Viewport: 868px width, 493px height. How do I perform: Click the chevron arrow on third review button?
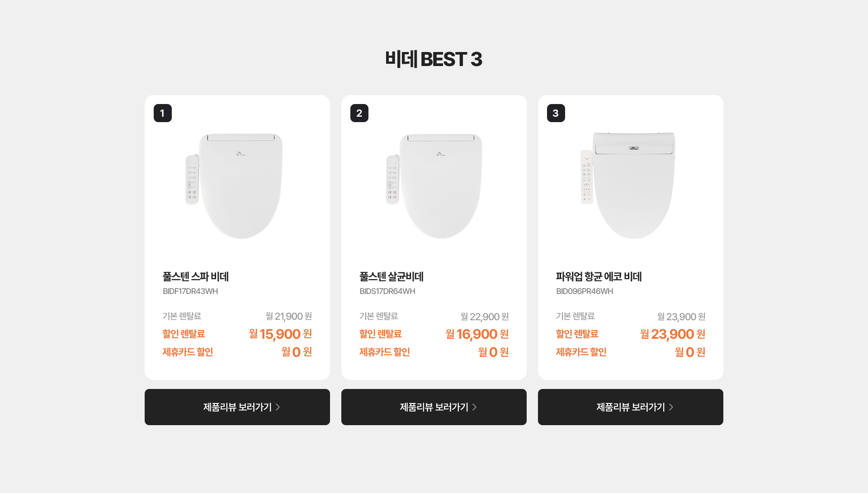671,407
